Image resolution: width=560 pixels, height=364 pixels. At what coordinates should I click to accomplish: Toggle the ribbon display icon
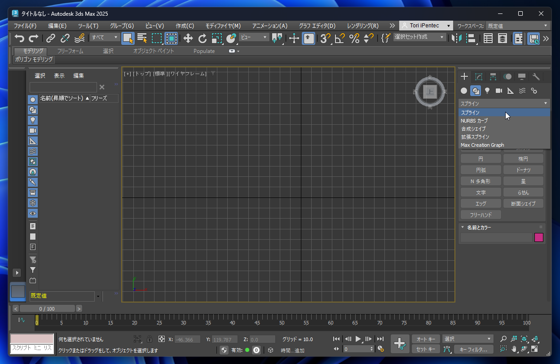(518, 38)
